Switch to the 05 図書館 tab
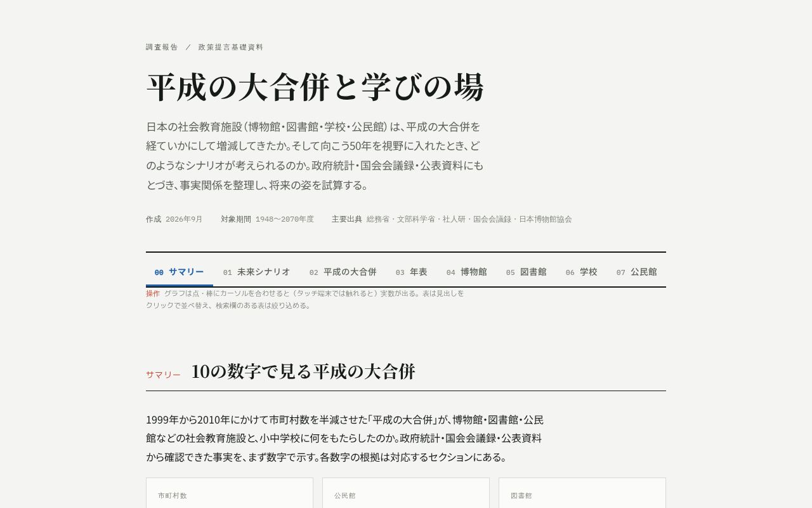This screenshot has width=812, height=508. coord(527,272)
